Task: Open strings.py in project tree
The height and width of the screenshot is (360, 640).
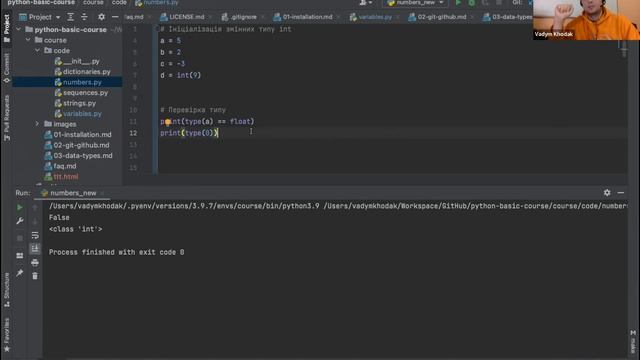Action: (x=75, y=103)
